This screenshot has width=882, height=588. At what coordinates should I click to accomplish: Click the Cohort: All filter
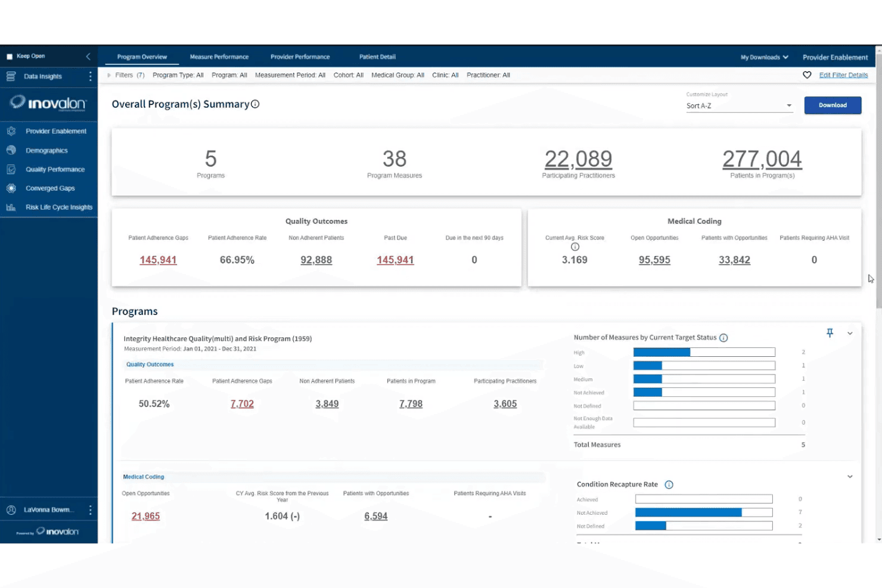coord(349,75)
